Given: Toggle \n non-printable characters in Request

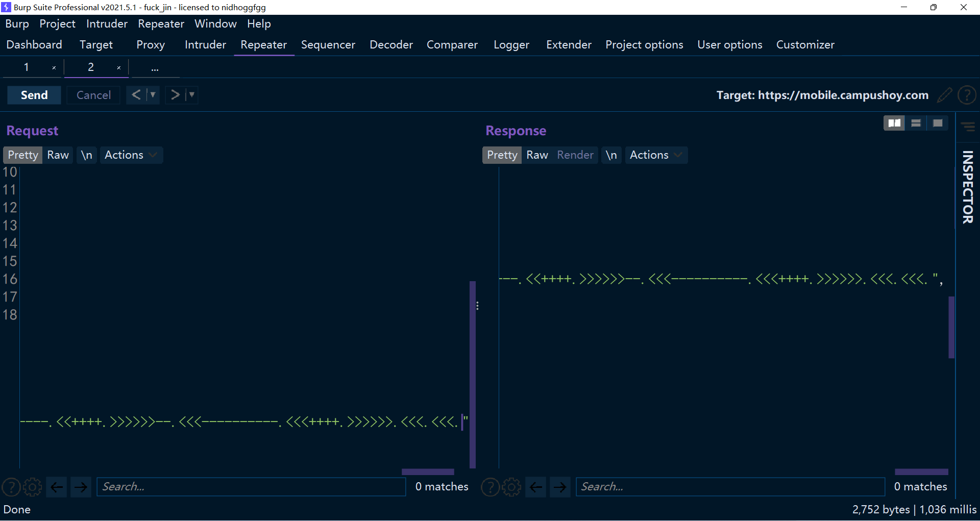Looking at the screenshot, I should (x=87, y=155).
